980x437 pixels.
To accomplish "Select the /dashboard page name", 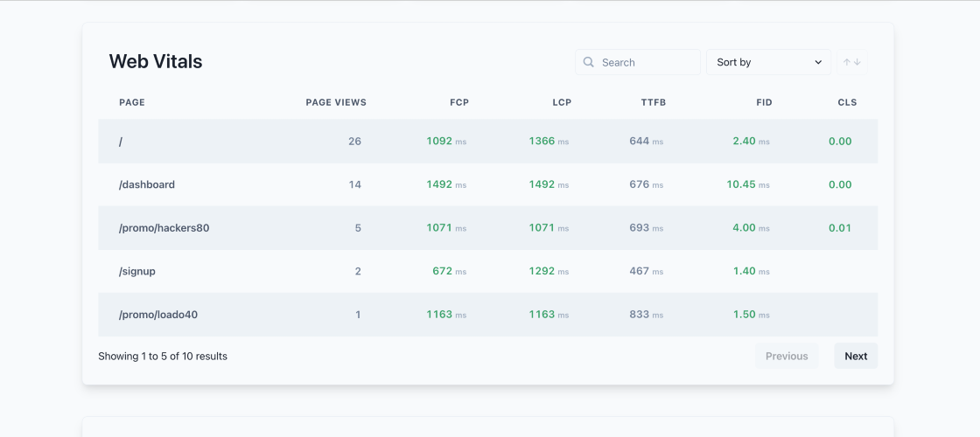I will pyautogui.click(x=147, y=184).
